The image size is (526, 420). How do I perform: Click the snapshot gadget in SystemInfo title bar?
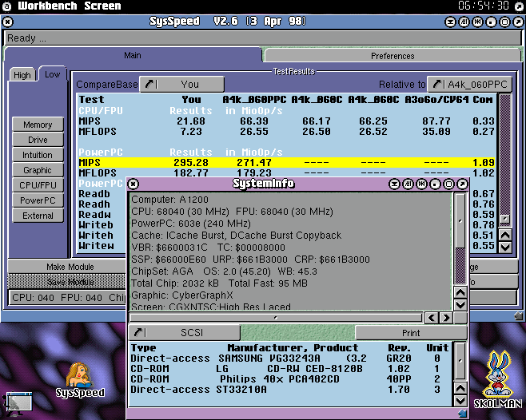[x=421, y=184]
